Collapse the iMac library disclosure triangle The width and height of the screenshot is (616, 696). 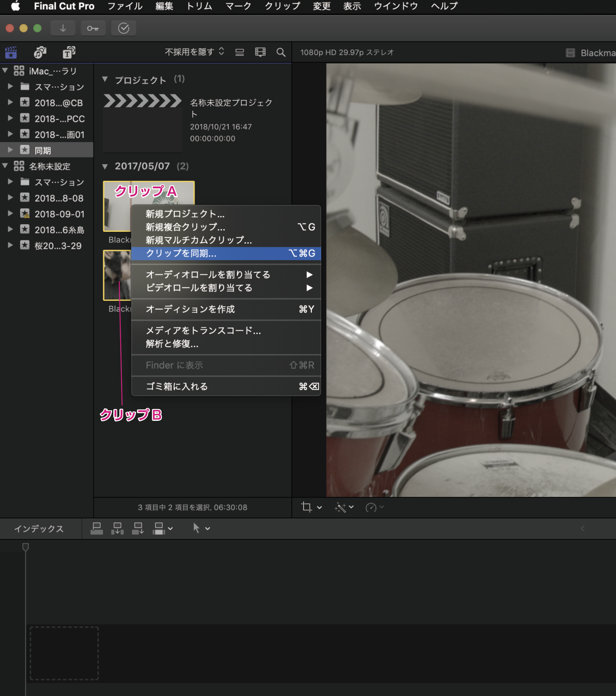5,71
